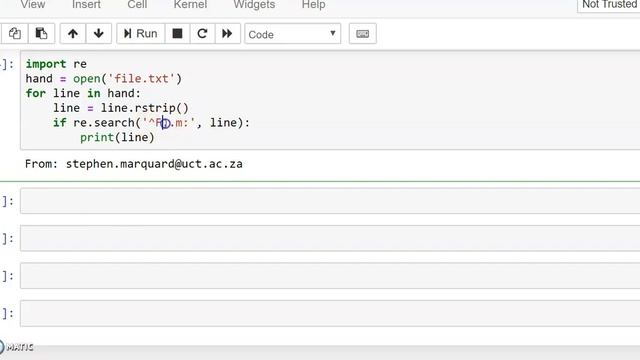This screenshot has height=360, width=640.
Task: Restart and run all with fast-forward icon
Action: 227,33
